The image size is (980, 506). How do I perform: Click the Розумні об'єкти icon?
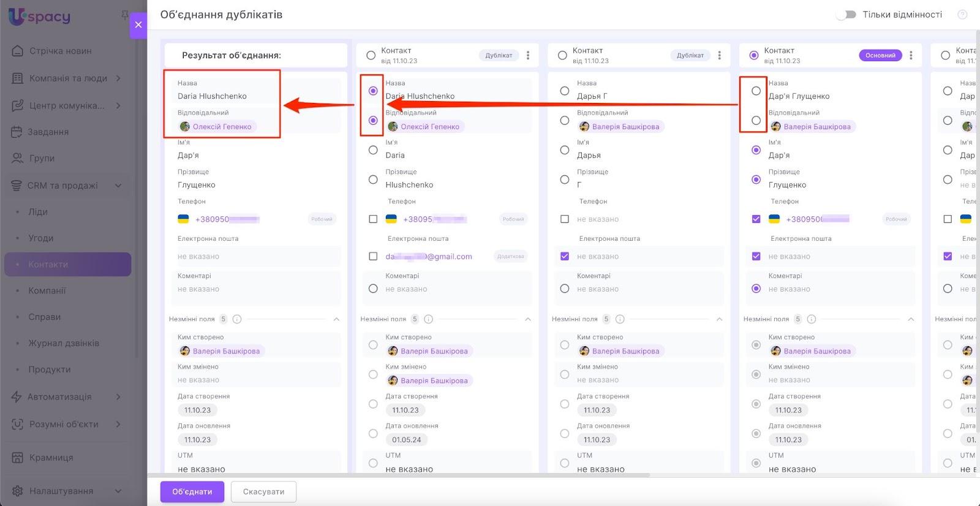[18, 424]
